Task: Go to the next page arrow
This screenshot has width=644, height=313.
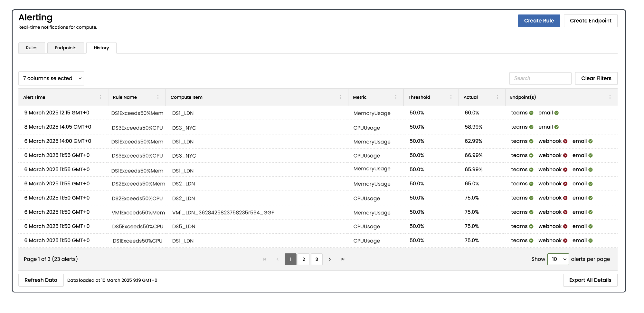Action: (x=330, y=259)
